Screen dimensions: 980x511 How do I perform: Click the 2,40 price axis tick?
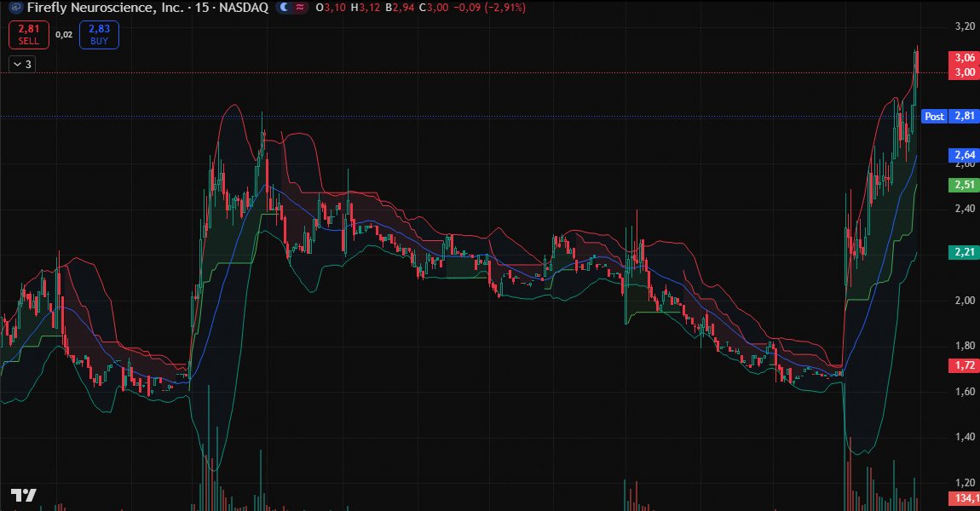965,209
